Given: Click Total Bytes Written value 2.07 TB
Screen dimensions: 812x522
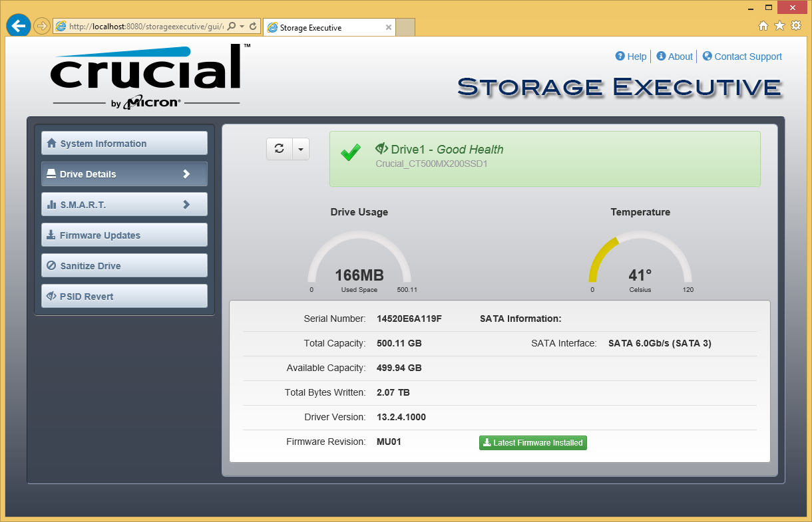Looking at the screenshot, I should click(393, 392).
